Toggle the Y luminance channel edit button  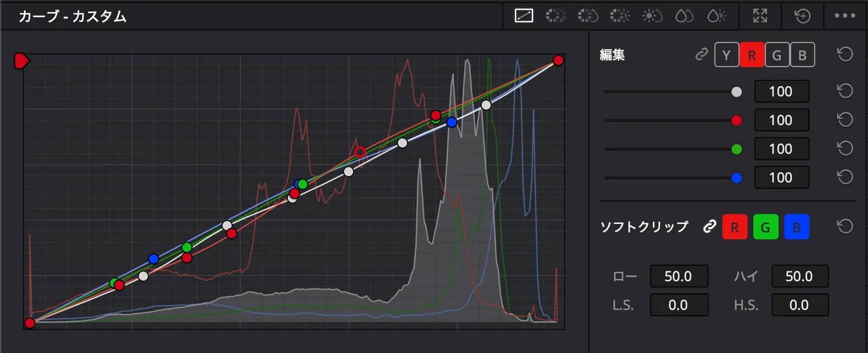(726, 55)
